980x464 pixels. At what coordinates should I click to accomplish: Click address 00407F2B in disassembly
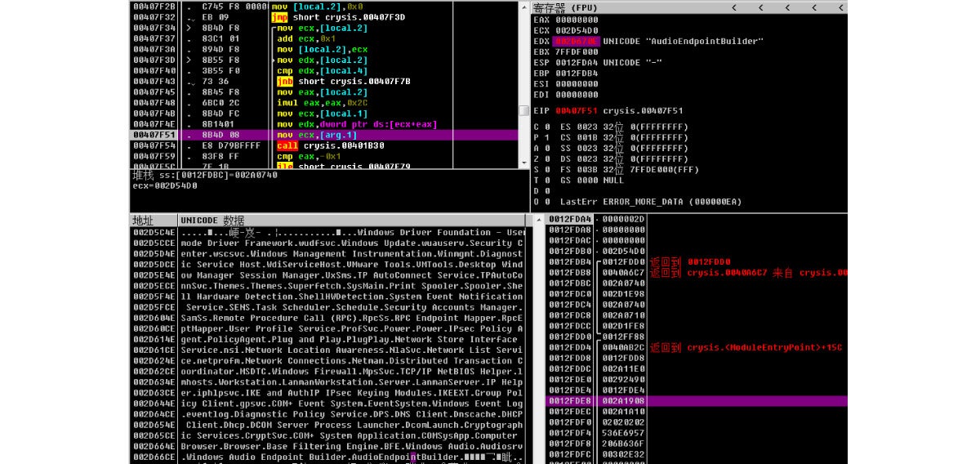pos(154,6)
